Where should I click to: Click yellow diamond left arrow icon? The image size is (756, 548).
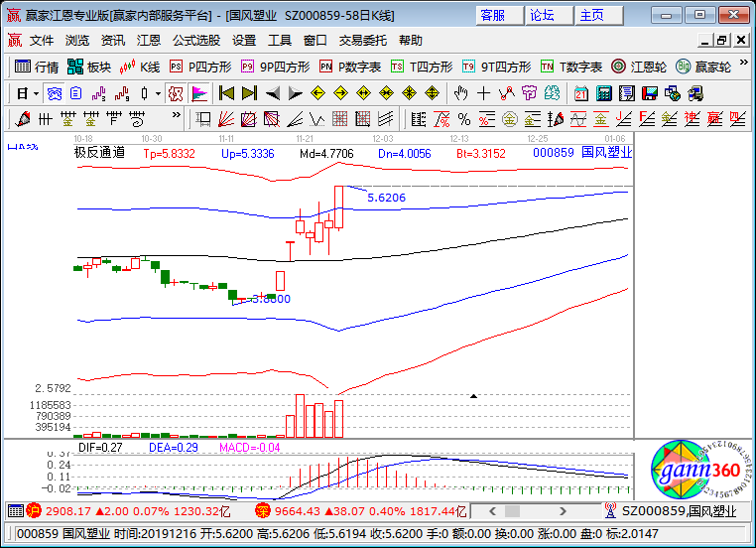click(317, 93)
